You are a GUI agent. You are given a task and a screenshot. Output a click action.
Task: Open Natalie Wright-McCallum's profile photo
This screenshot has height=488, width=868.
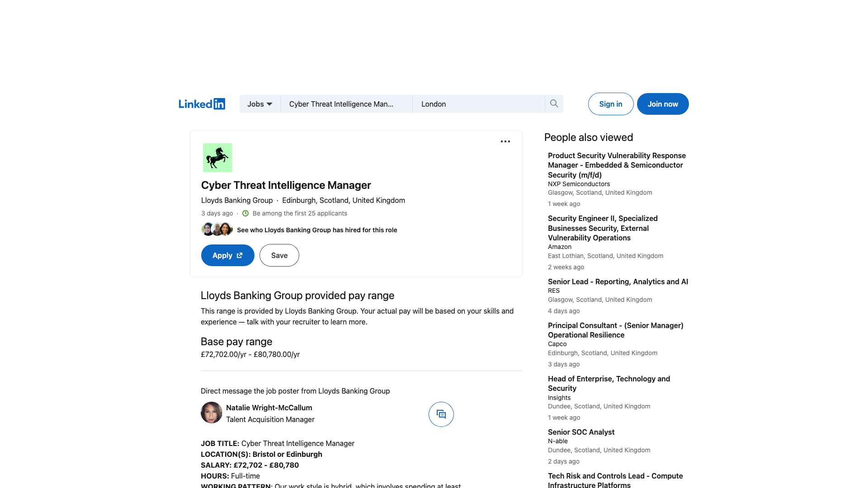(212, 413)
